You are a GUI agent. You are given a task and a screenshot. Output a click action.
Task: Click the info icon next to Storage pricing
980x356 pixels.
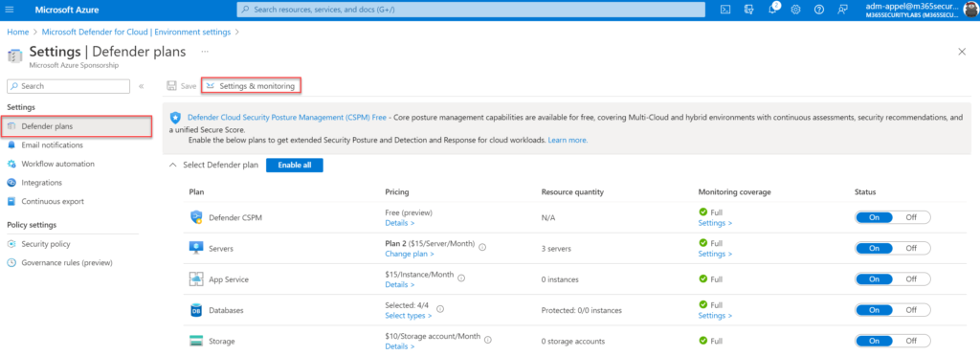(x=487, y=339)
